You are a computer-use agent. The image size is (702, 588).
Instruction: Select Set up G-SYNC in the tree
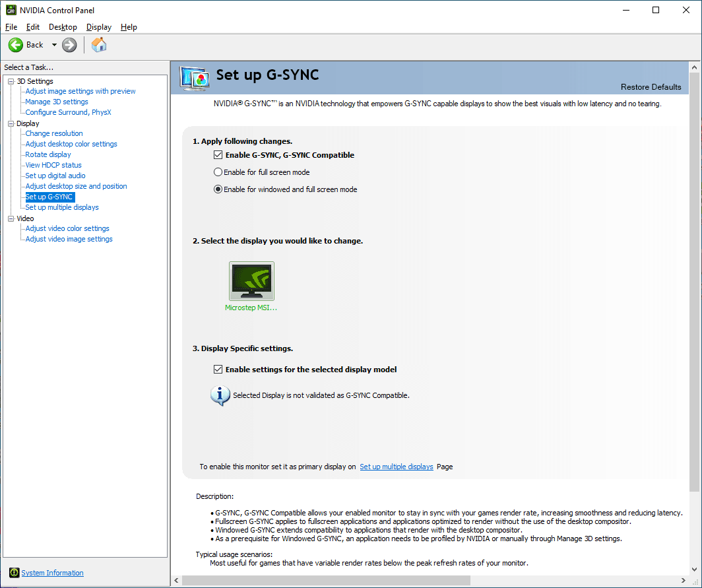[x=49, y=197]
